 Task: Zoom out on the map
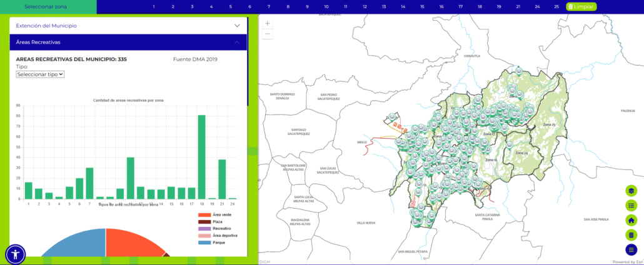point(268,34)
